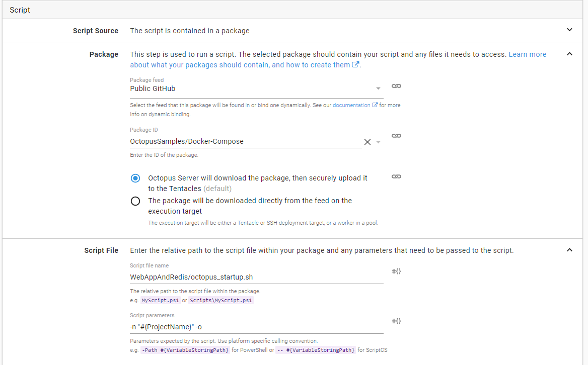
Task: Expand the Script Source section
Action: pos(569,30)
